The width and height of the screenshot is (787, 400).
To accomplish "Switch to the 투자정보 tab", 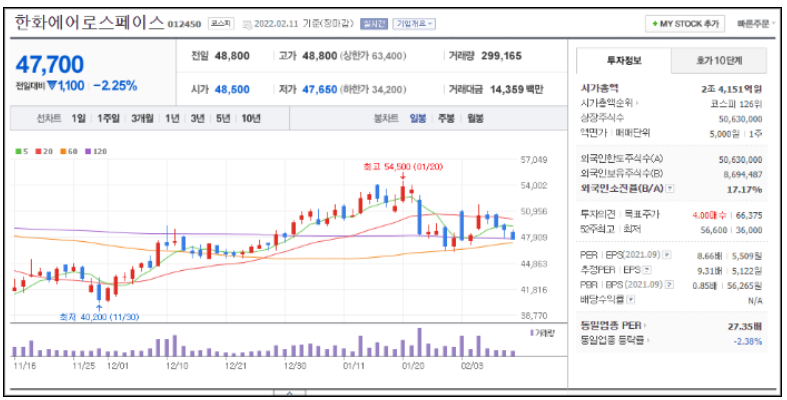I will click(623, 61).
